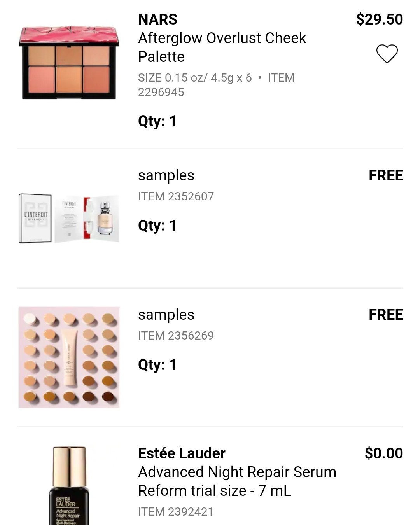Select the samples label for item 2352607

tap(166, 175)
